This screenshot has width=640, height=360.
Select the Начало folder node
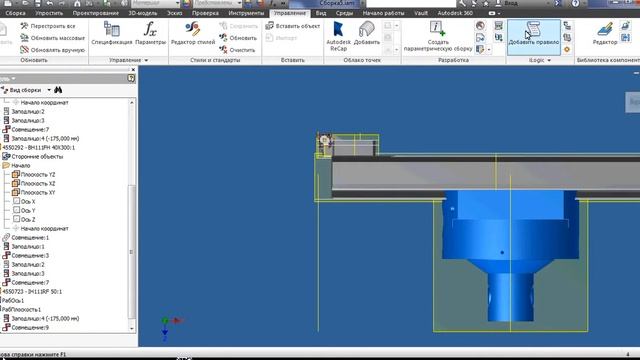pyautogui.click(x=16, y=165)
